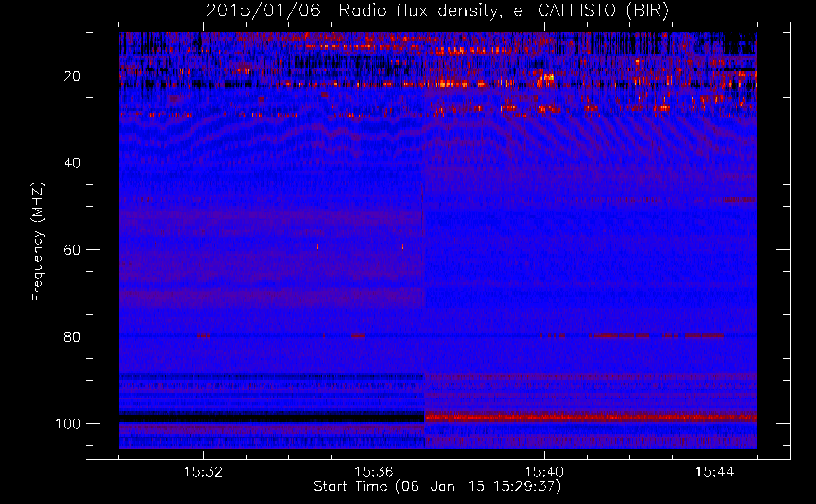
Task: Click the plot title 'Radio flux density, e-CALLISTO (BIR)'
Action: click(x=503, y=10)
